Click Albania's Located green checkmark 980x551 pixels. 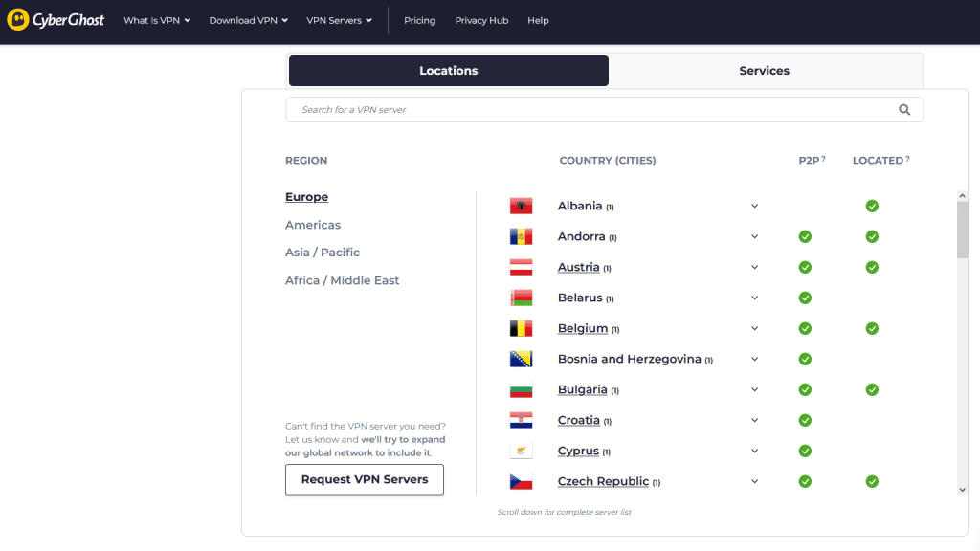point(872,207)
